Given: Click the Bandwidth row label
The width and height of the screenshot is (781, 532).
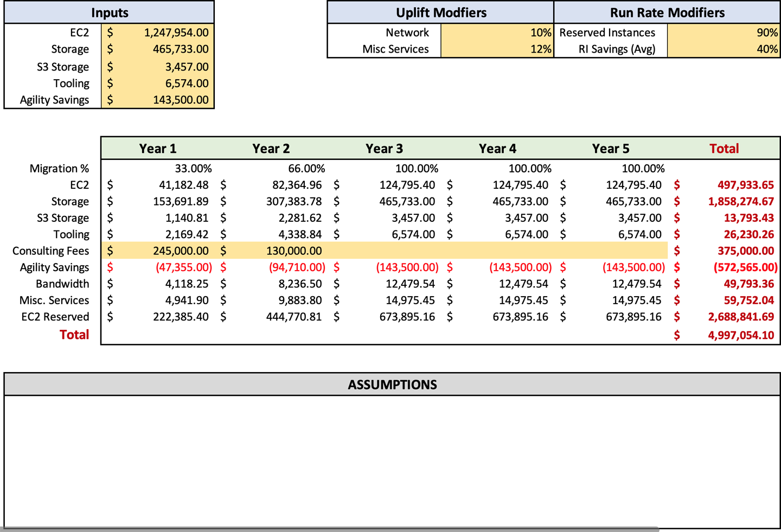Looking at the screenshot, I should pyautogui.click(x=62, y=284).
